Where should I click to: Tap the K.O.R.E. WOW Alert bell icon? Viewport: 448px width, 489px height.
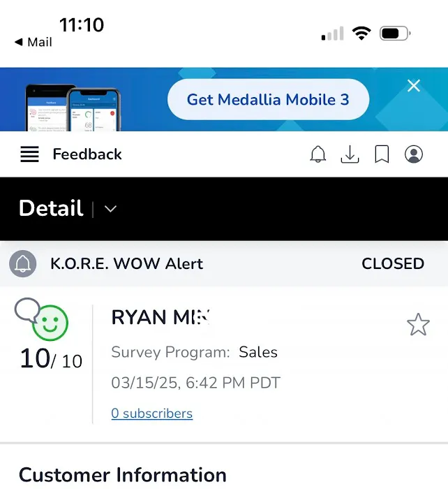[23, 263]
